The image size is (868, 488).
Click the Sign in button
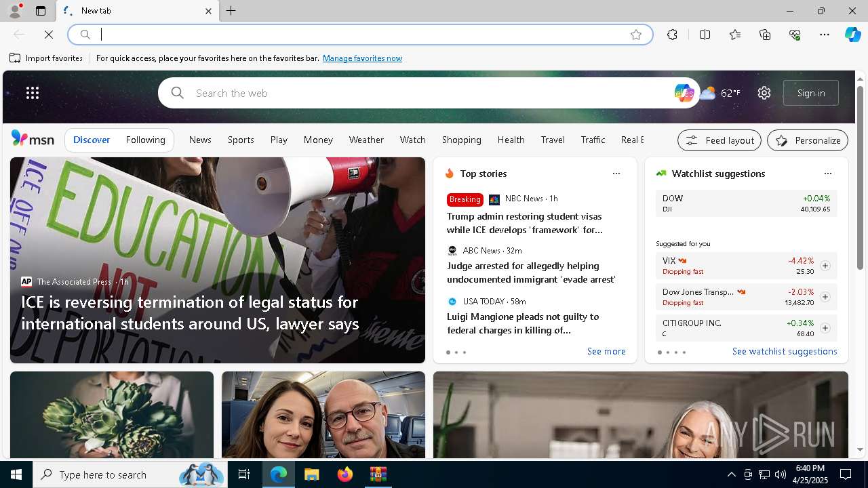click(x=811, y=93)
